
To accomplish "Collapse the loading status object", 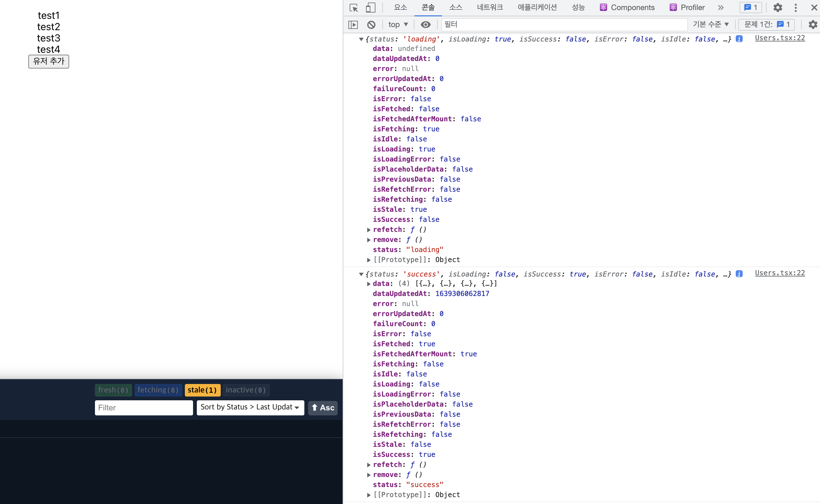I will (x=361, y=39).
